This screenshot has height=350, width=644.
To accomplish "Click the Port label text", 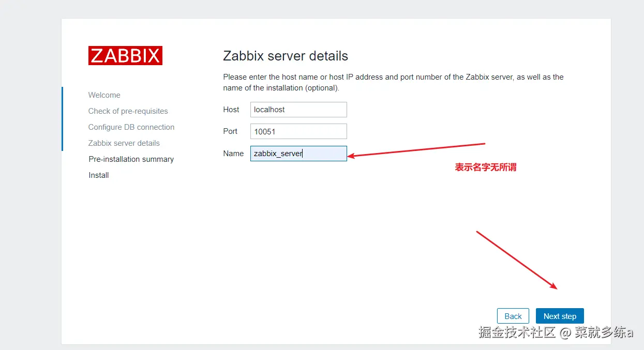I will [230, 131].
